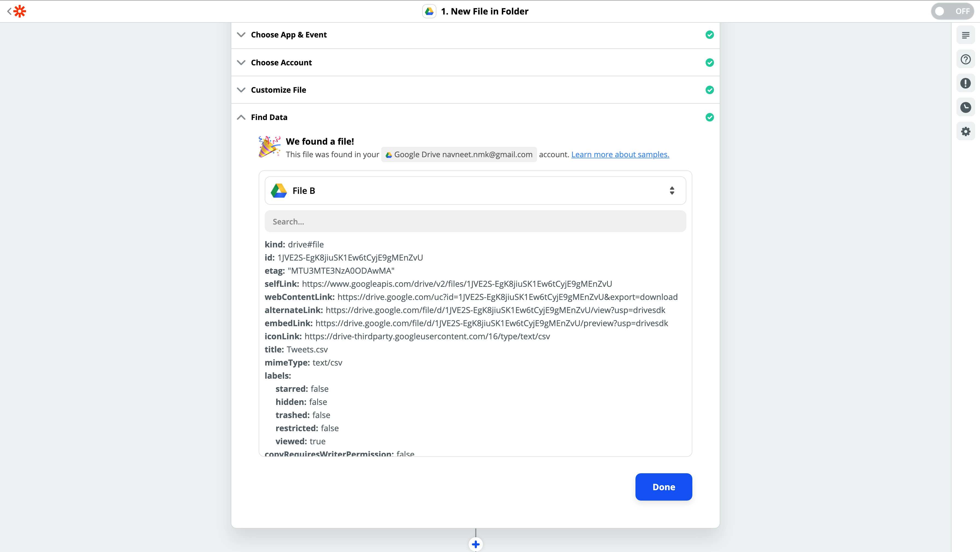Click the Zapier logo back button
This screenshot has width=980, height=552.
click(x=17, y=11)
